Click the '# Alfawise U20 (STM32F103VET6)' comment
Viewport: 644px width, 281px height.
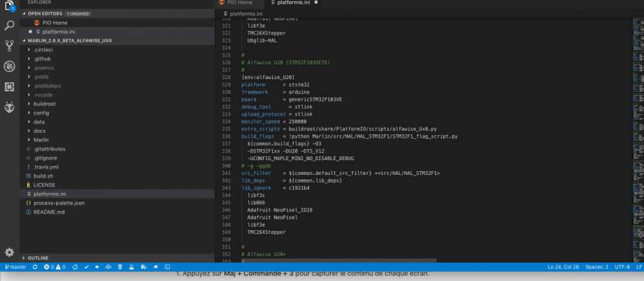coord(286,62)
